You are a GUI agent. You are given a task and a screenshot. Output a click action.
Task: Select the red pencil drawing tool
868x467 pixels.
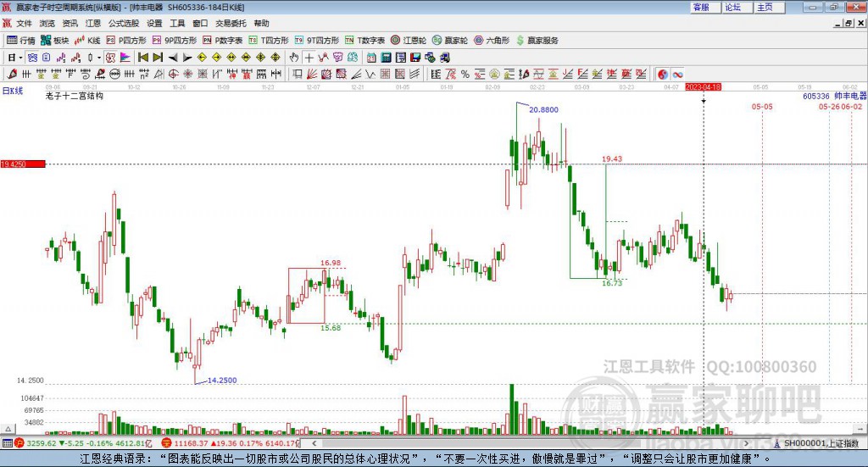pyautogui.click(x=12, y=74)
